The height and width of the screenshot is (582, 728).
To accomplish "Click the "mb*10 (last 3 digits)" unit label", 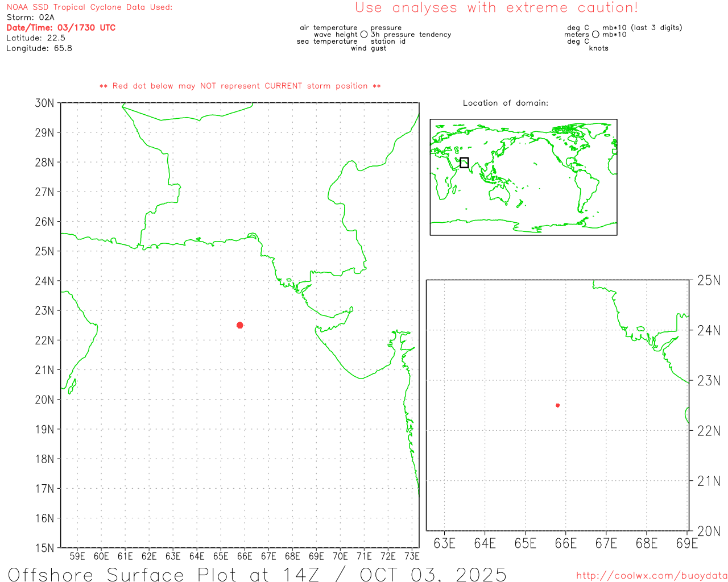I will (642, 28).
